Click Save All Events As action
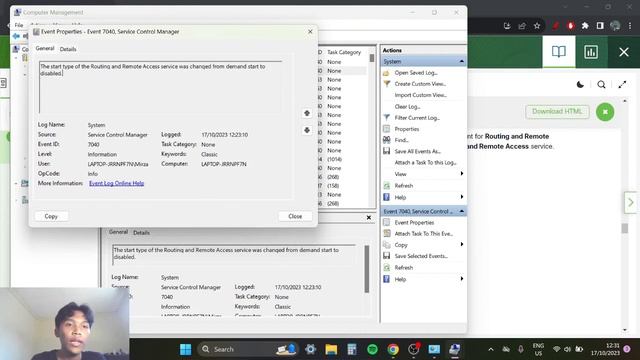This screenshot has width=640, height=360. coord(418,151)
